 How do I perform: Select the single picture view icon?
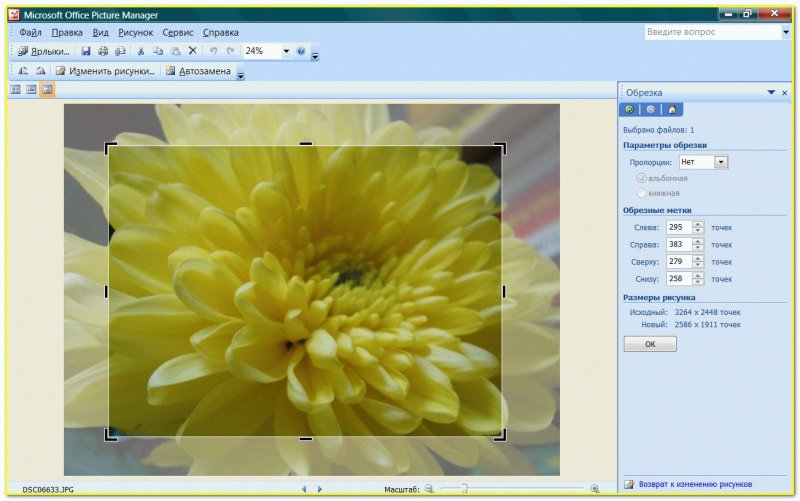point(47,90)
